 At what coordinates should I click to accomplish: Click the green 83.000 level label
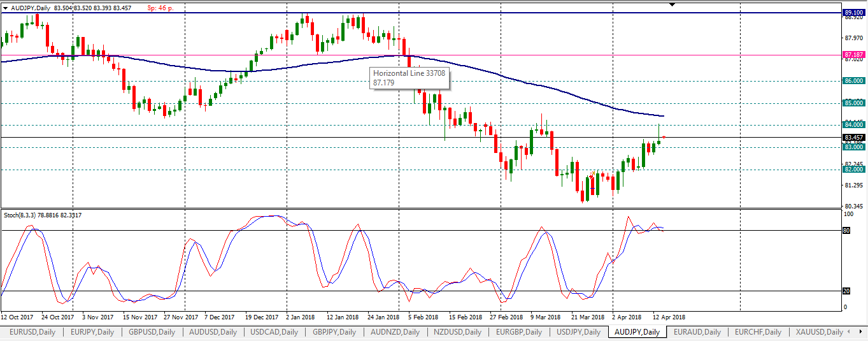pos(853,147)
